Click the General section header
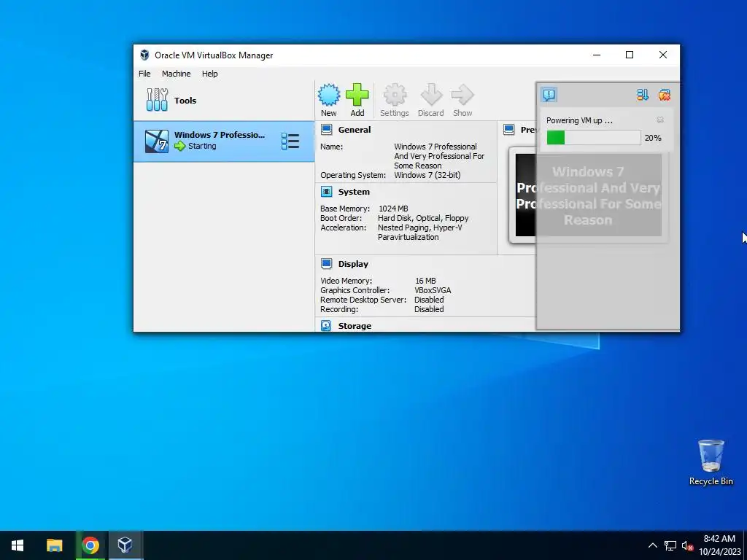 (355, 130)
